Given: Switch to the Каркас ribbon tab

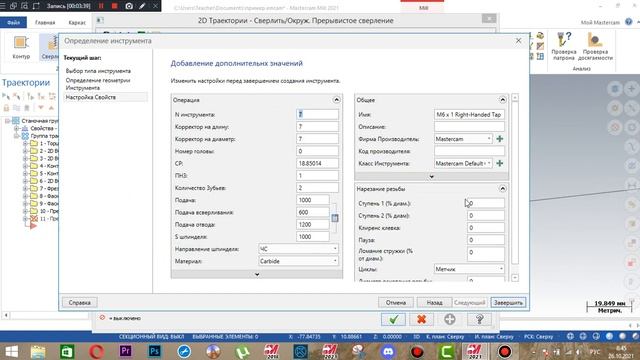Looking at the screenshot, I should click(x=77, y=22).
